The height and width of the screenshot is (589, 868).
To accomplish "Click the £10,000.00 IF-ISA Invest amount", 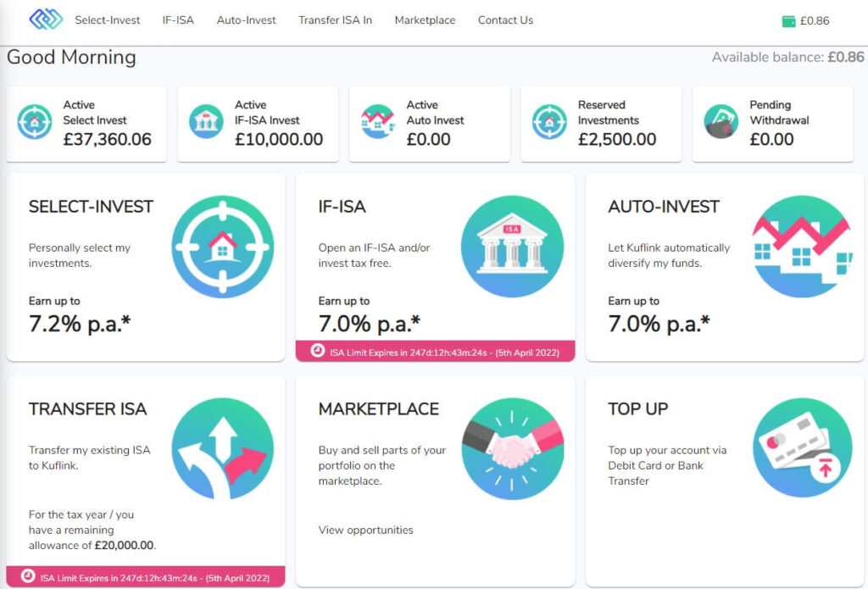I will pos(279,140).
